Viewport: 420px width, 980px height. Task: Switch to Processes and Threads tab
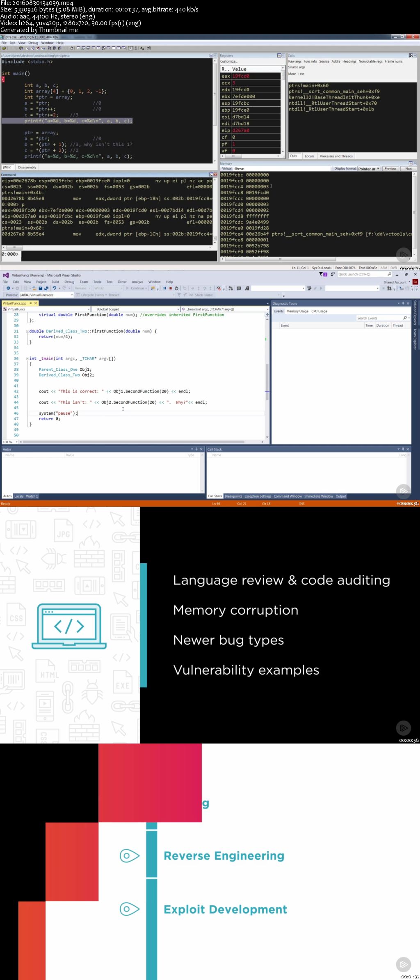coord(336,156)
